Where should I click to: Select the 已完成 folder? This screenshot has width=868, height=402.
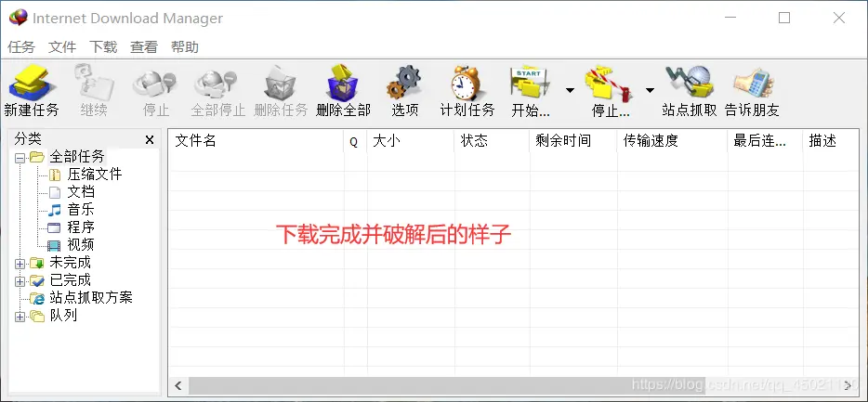tap(71, 280)
